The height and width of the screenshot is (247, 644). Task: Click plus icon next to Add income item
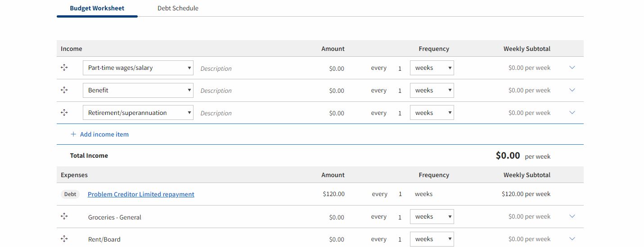tap(73, 134)
